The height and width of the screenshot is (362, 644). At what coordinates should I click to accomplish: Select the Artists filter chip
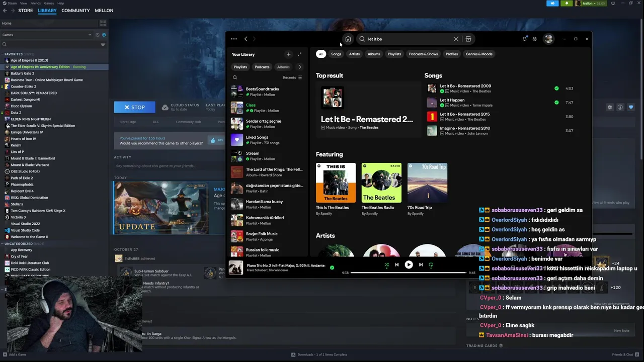click(x=354, y=54)
